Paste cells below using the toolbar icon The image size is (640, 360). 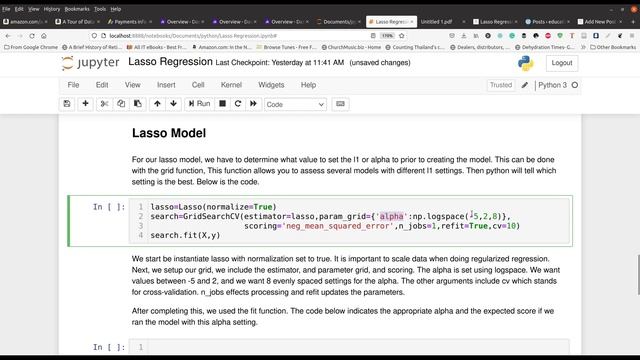(x=138, y=104)
